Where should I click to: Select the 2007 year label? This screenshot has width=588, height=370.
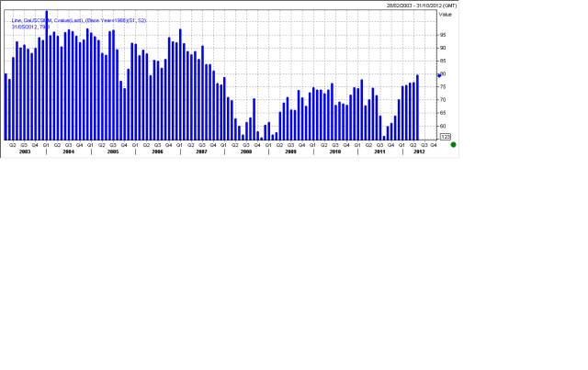pos(201,151)
